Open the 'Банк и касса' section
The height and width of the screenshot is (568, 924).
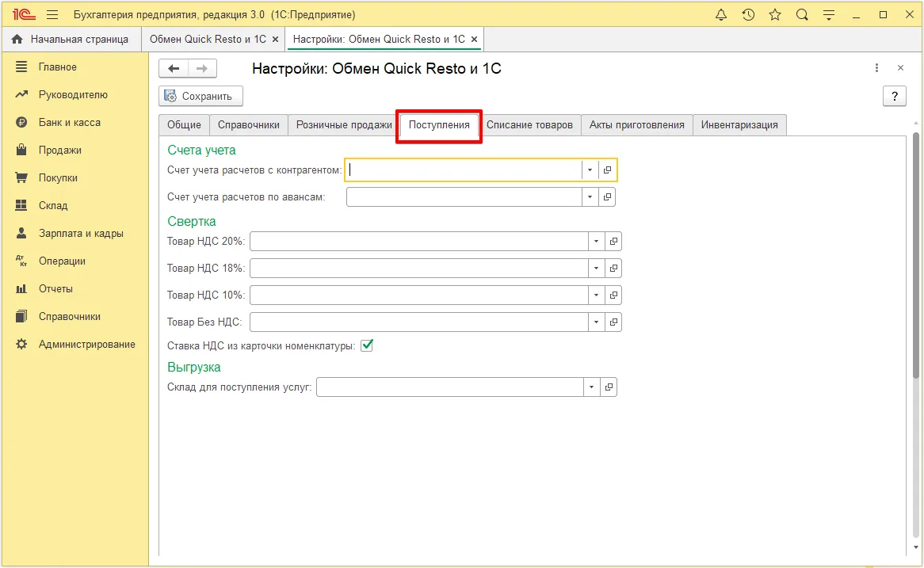70,123
